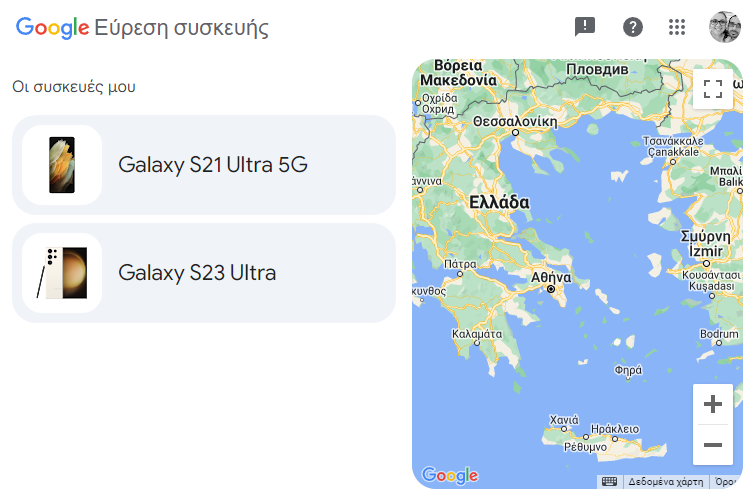Image resolution: width=750 pixels, height=500 pixels.
Task: Click the Galaxy S21 Ultra phone thumbnail
Action: click(x=62, y=165)
